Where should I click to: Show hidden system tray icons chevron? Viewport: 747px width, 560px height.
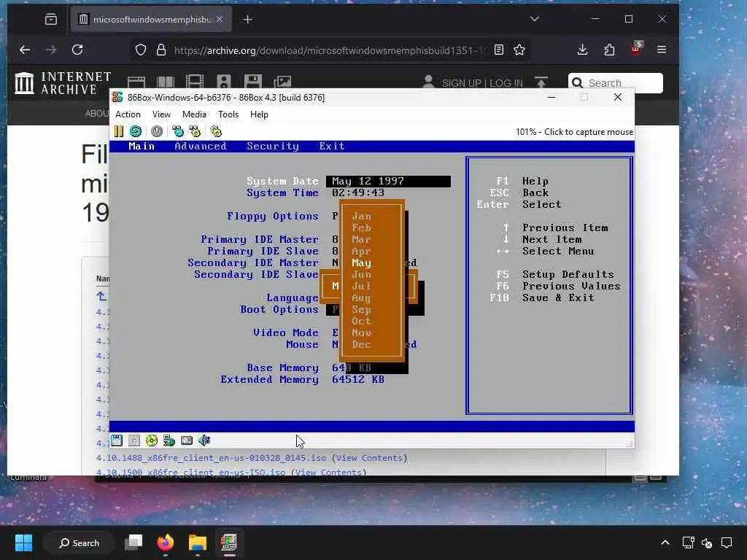coord(665,542)
